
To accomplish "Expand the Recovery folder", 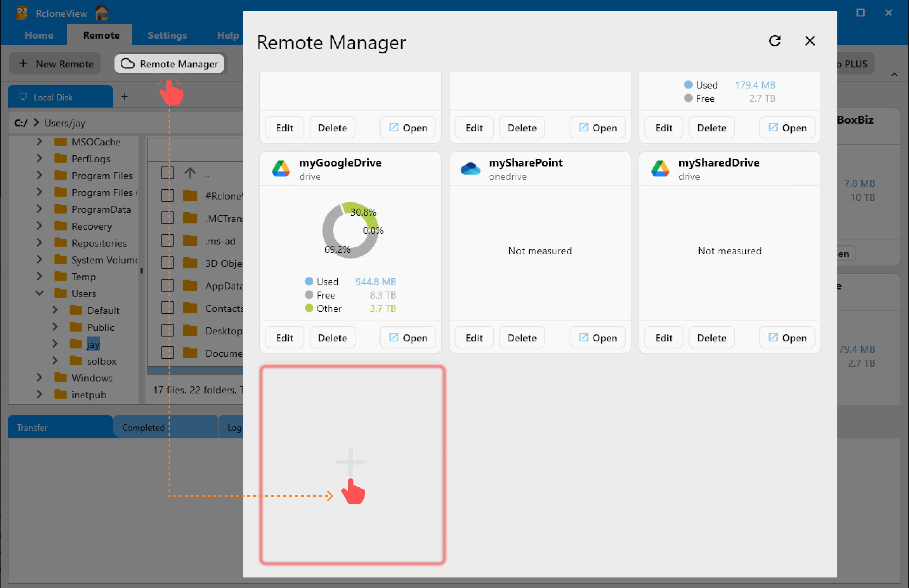I will pos(39,226).
